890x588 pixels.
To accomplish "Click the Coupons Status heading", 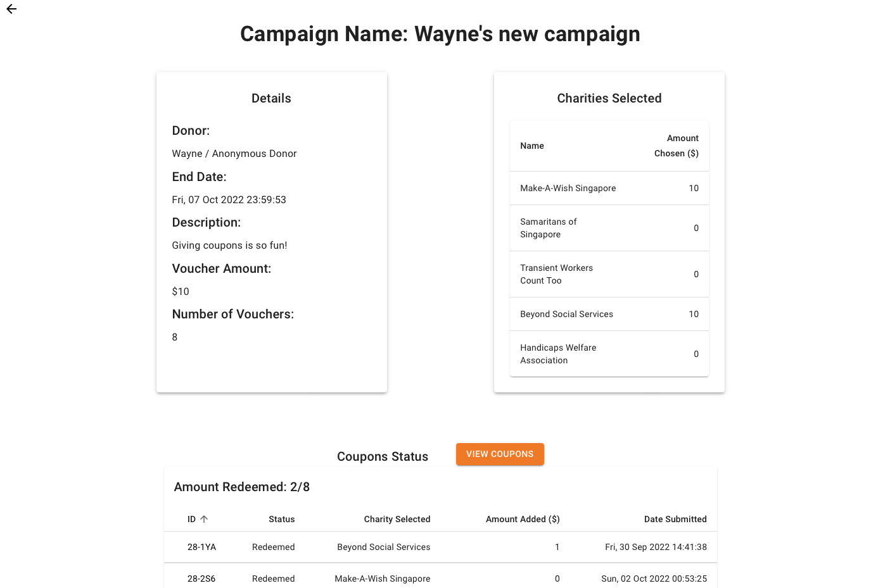I will click(383, 456).
